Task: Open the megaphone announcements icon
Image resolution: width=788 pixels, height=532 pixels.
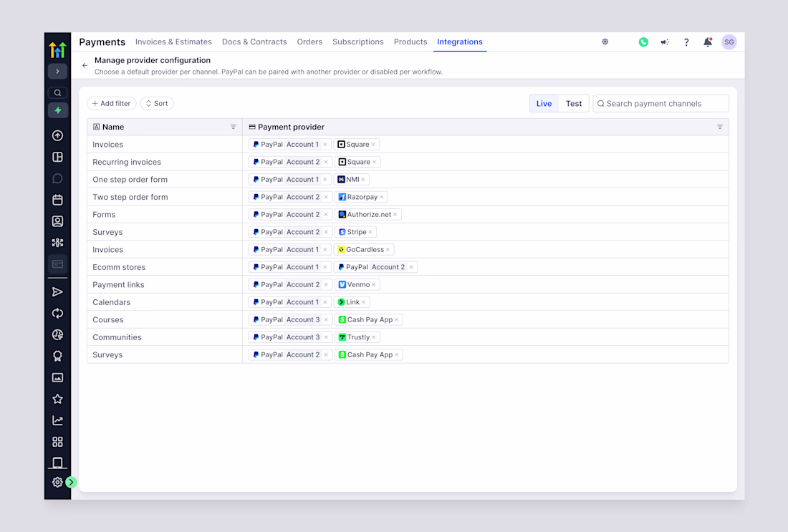Action: click(x=665, y=42)
